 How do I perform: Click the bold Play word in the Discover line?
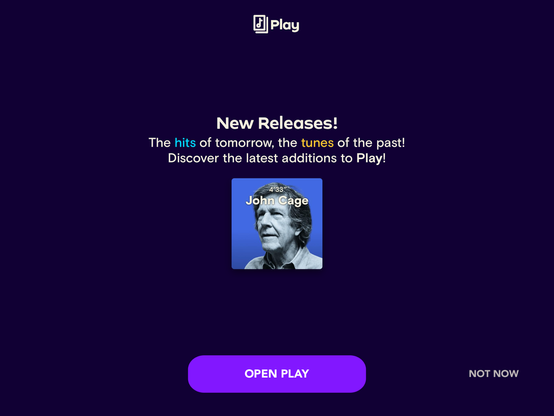pyautogui.click(x=369, y=158)
